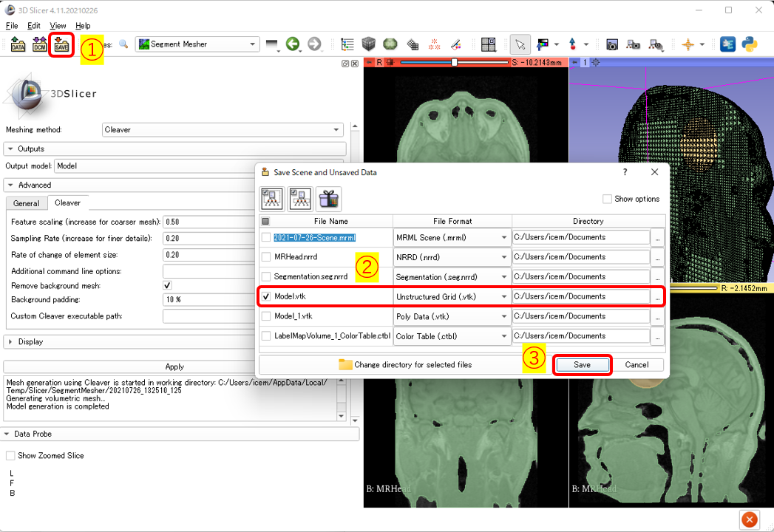The width and height of the screenshot is (774, 532).
Task: Click the Save button in dialog
Action: tap(582, 364)
